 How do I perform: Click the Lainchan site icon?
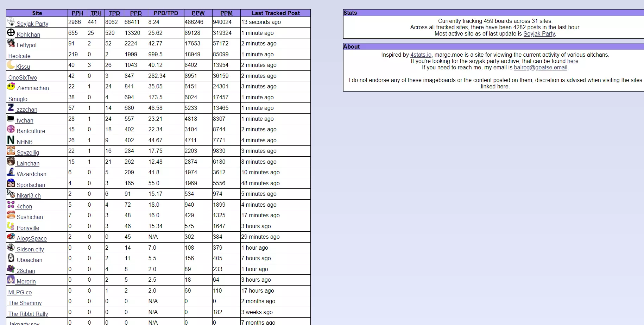click(x=11, y=162)
